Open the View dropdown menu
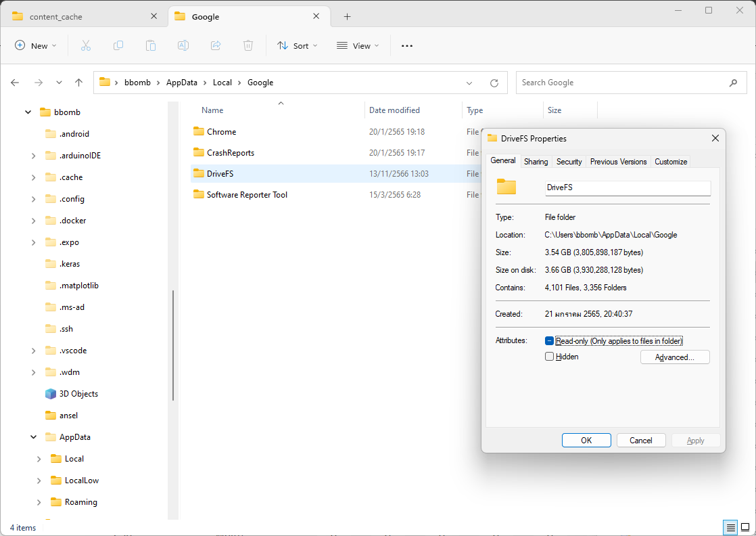The height and width of the screenshot is (536, 756). click(358, 45)
